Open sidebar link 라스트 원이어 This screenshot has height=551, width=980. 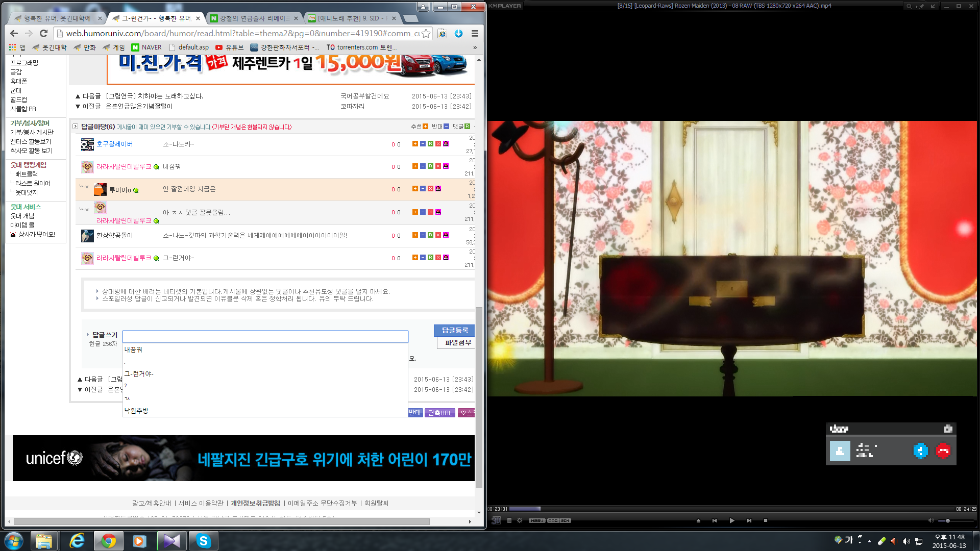click(x=33, y=183)
